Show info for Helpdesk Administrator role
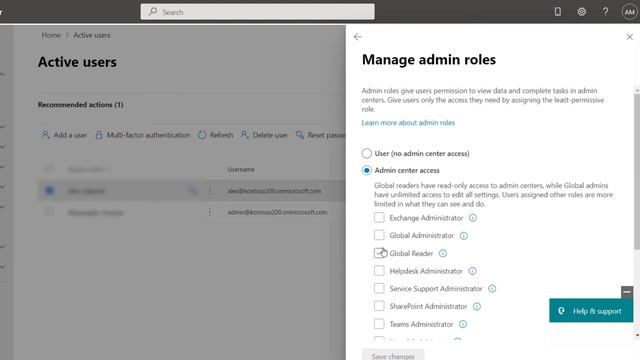This screenshot has height=360, width=640. click(472, 271)
